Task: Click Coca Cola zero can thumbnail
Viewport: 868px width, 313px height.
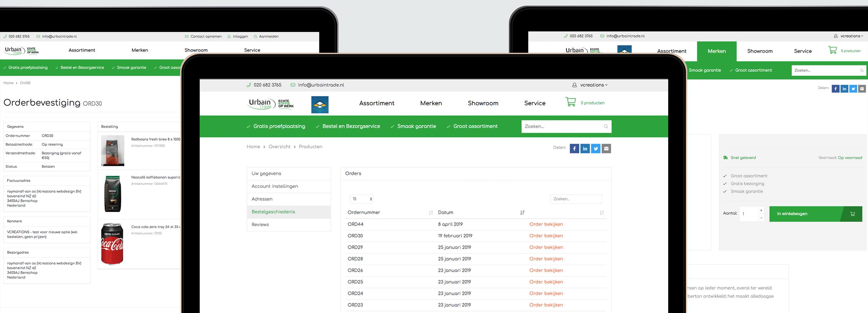Action: pyautogui.click(x=112, y=244)
